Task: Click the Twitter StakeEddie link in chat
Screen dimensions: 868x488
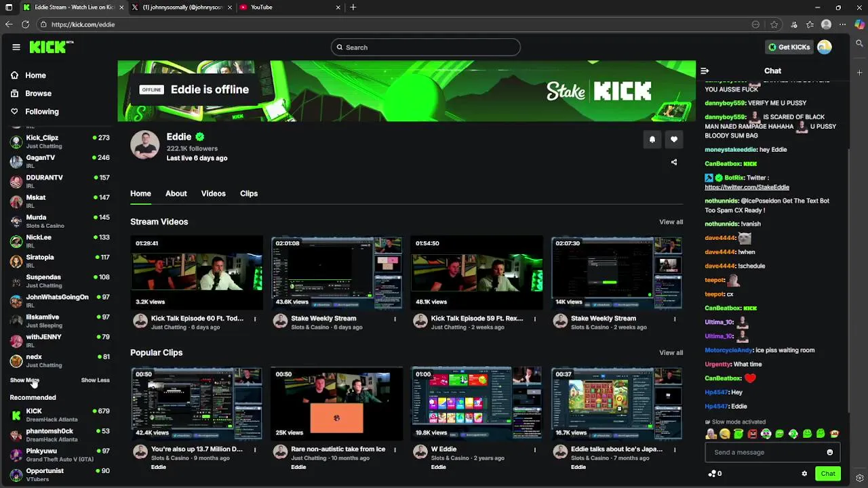Action: pos(747,187)
